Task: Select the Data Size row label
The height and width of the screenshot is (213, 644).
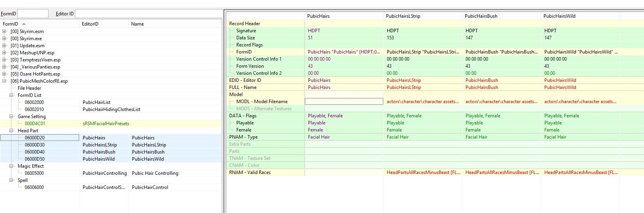Action: click(x=246, y=38)
